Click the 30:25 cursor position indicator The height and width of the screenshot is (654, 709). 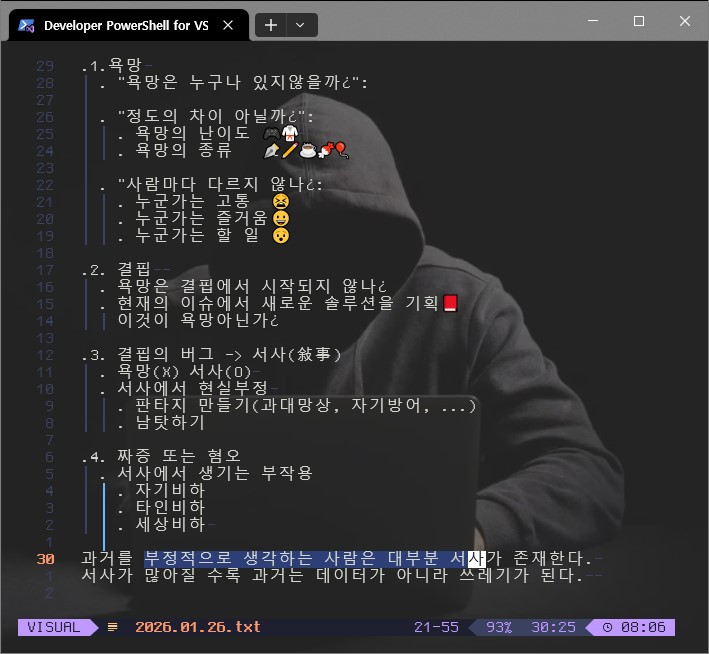click(x=553, y=627)
